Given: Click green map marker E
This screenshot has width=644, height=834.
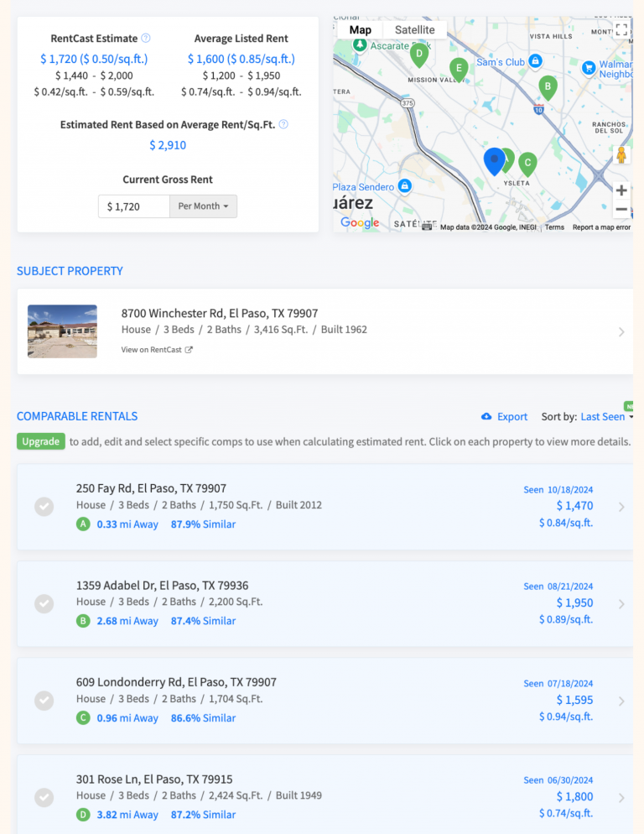Looking at the screenshot, I should point(458,68).
